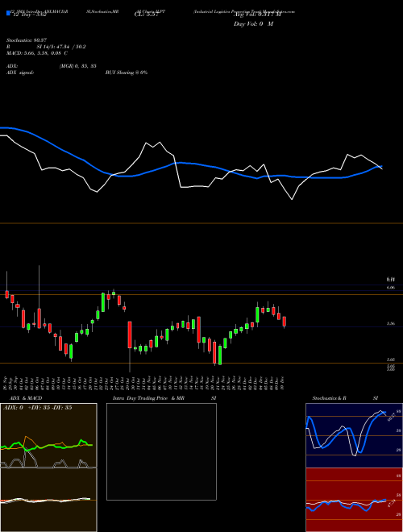Click the 'SI 14/5: 47.34 / 50.2' value

pyautogui.click(x=61, y=47)
